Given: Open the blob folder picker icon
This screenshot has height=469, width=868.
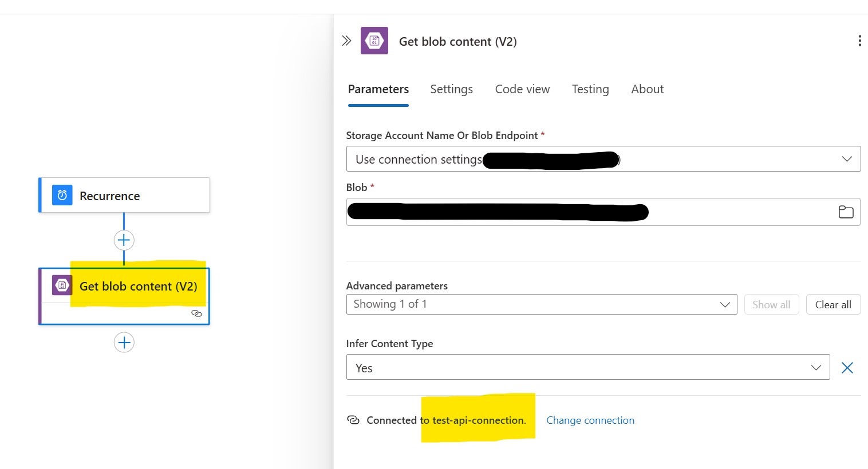Looking at the screenshot, I should click(846, 212).
